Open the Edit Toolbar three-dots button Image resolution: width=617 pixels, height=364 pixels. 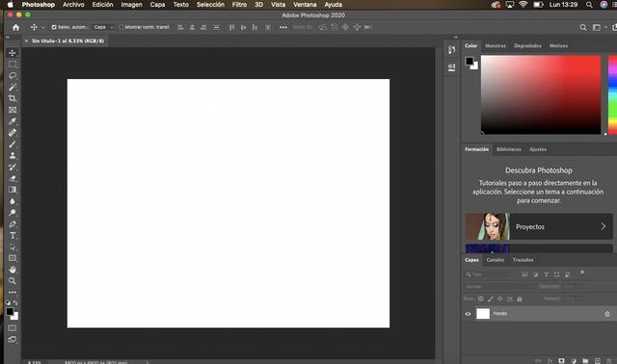coord(13,293)
